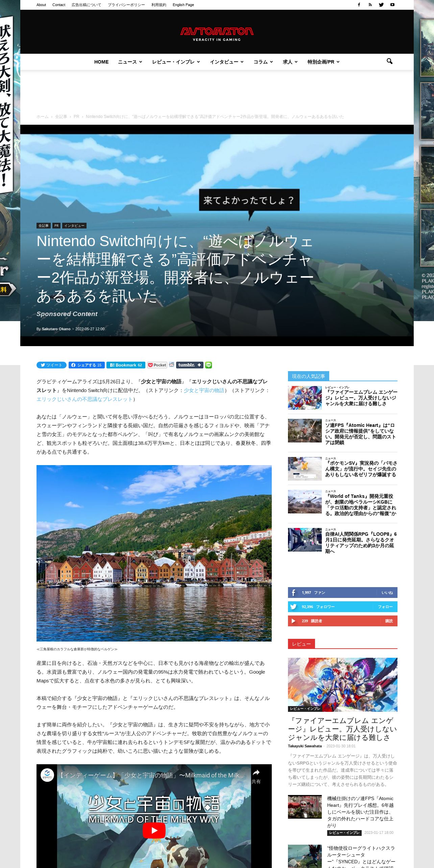Open the World of Tanks news article
The width and height of the screenshot is (434, 868).
(x=361, y=505)
